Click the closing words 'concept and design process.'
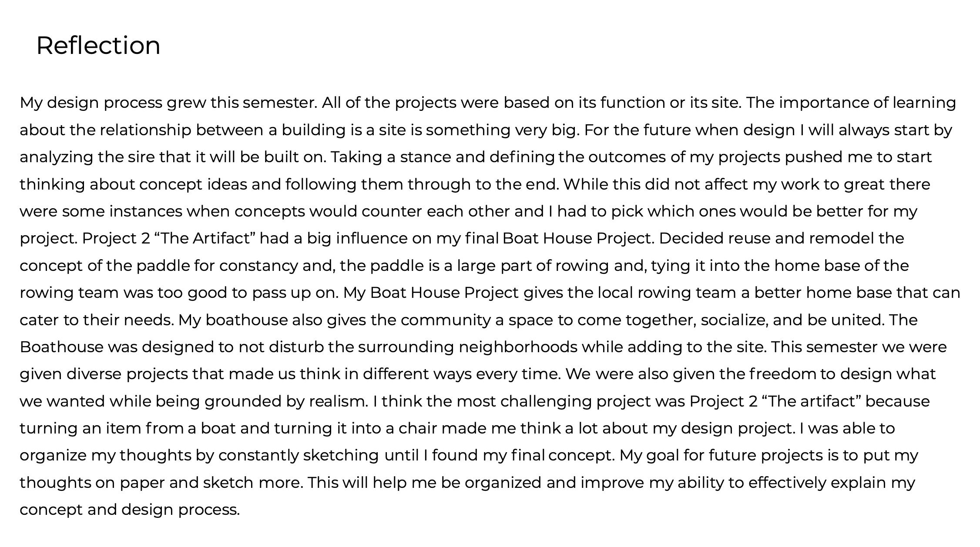The height and width of the screenshot is (547, 980). click(x=130, y=510)
